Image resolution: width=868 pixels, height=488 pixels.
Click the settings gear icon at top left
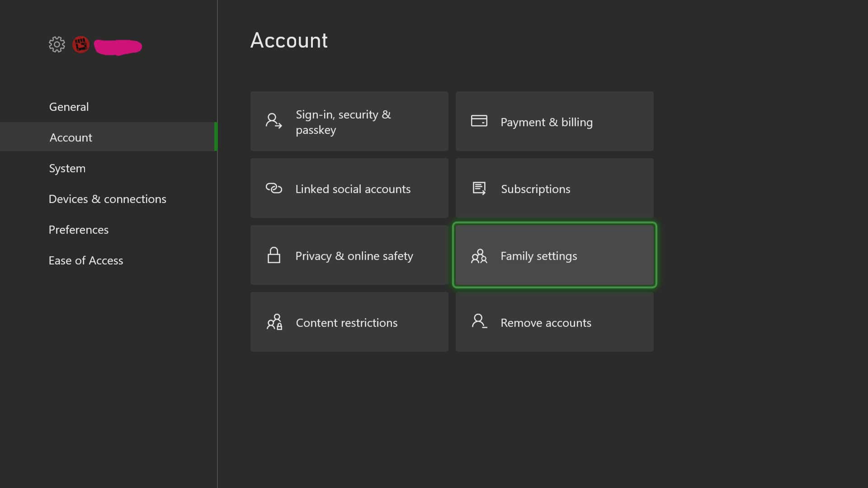56,44
